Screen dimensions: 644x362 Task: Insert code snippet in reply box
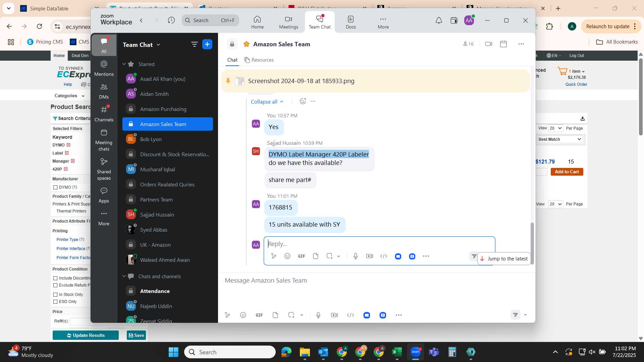384,256
